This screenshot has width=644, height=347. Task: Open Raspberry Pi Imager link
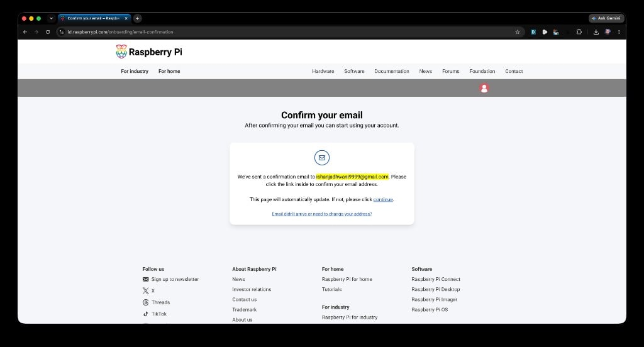[x=434, y=300]
